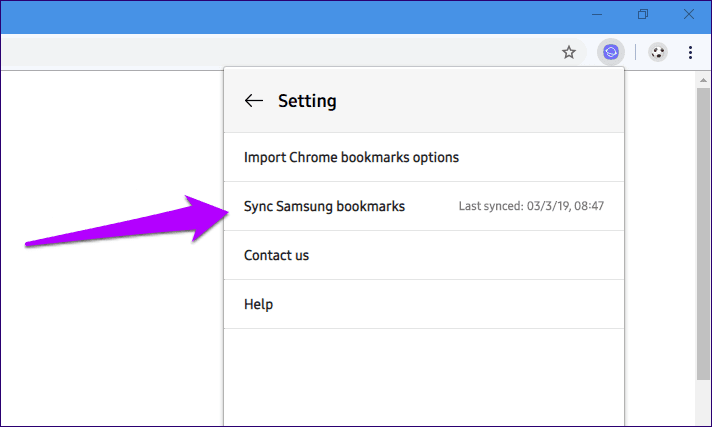Image resolution: width=712 pixels, height=427 pixels.
Task: Open Contact us
Action: click(424, 255)
